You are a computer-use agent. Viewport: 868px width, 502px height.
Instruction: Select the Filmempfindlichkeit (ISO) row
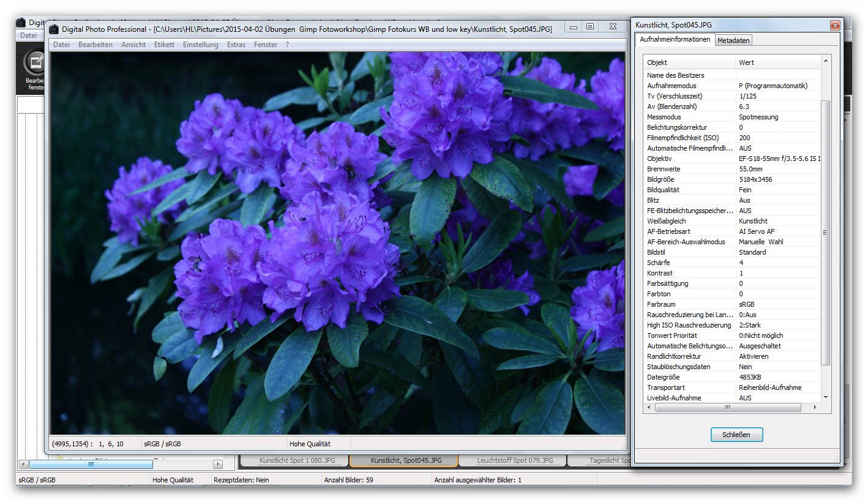pyautogui.click(x=732, y=138)
